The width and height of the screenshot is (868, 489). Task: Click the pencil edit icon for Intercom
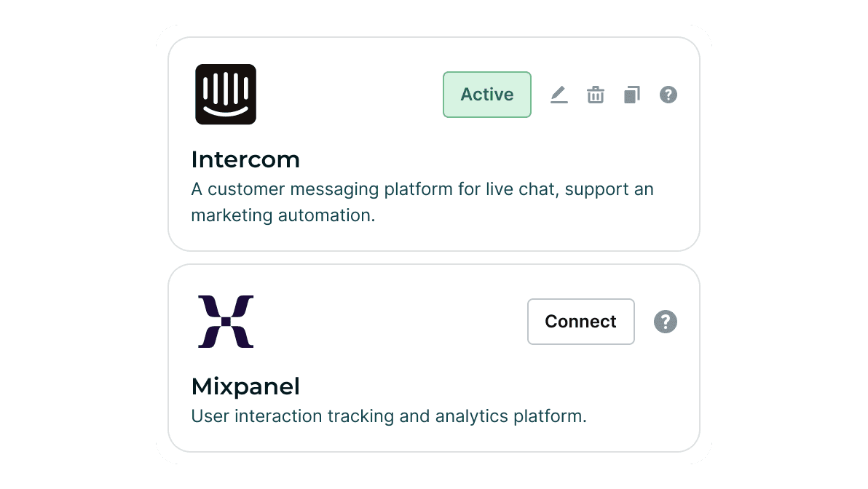559,95
